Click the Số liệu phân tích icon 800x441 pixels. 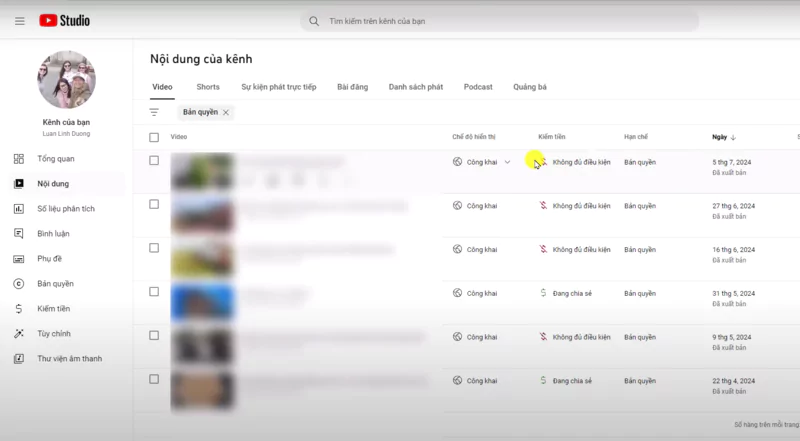tap(19, 209)
